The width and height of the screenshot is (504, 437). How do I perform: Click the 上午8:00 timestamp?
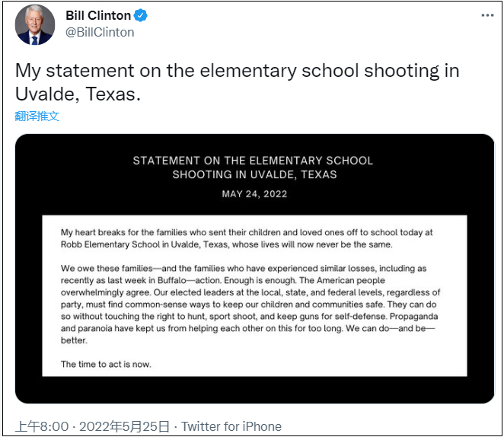point(43,426)
